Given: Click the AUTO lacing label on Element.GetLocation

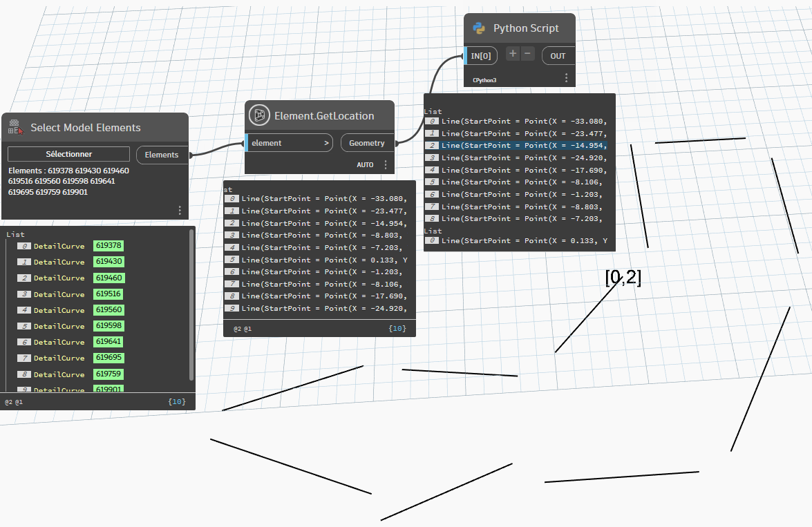Looking at the screenshot, I should 365,164.
